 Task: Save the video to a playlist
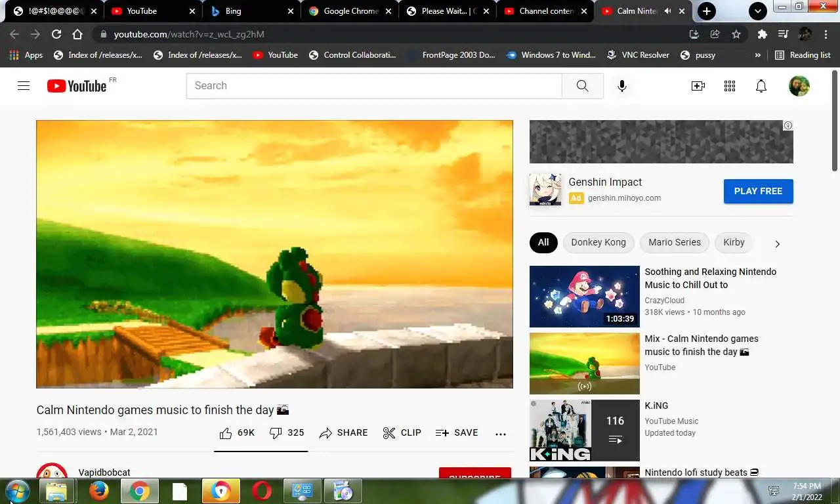[457, 432]
